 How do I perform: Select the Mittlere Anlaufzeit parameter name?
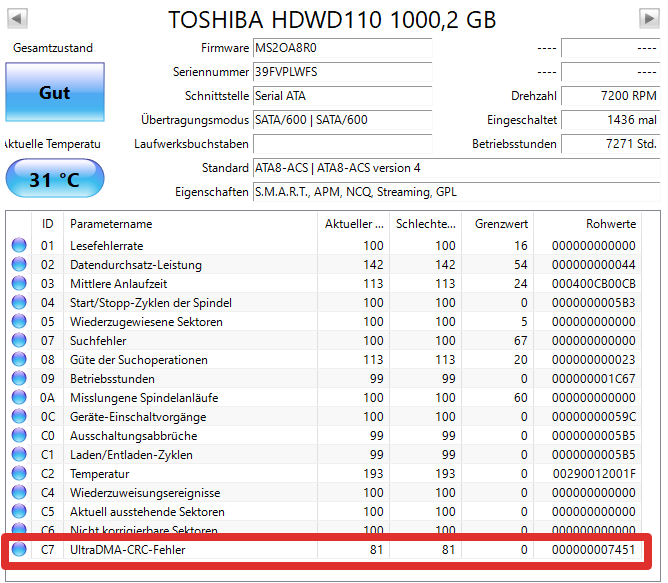point(118,283)
